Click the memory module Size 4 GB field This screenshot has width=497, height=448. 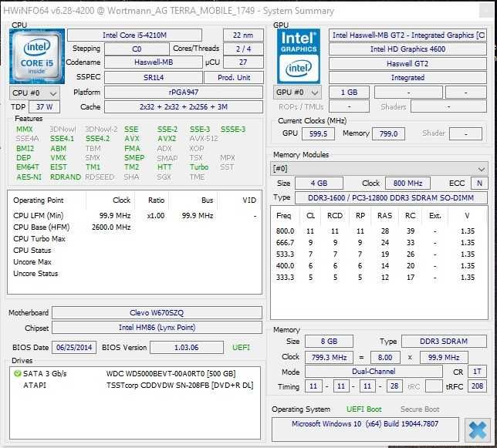click(x=319, y=184)
